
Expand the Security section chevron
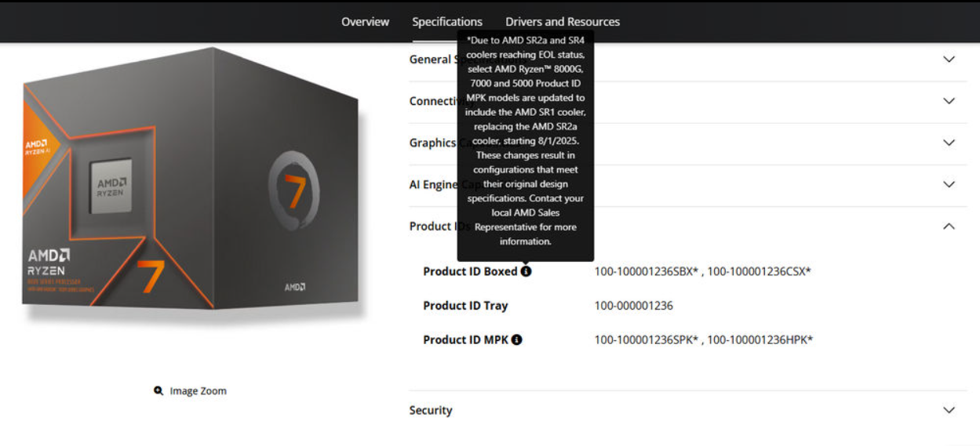(949, 410)
